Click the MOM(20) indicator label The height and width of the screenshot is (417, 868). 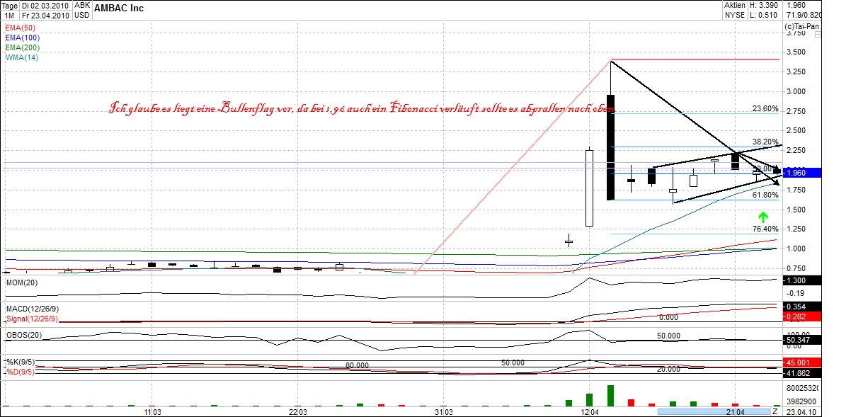pyautogui.click(x=22, y=282)
